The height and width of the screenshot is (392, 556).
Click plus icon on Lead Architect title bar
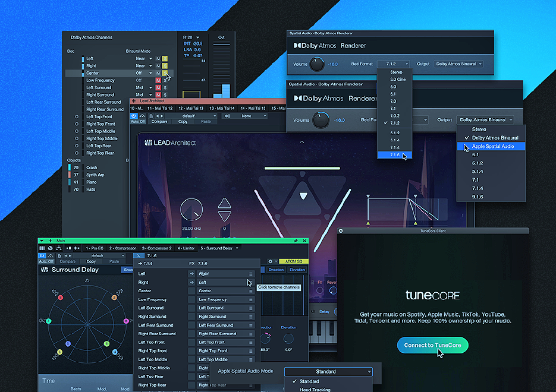pos(134,101)
